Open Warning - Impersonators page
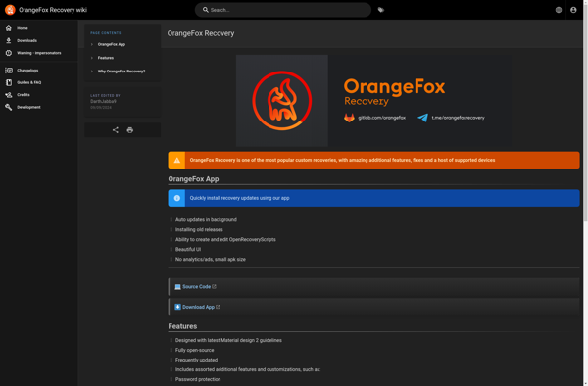This screenshot has height=386, width=588. 39,53
